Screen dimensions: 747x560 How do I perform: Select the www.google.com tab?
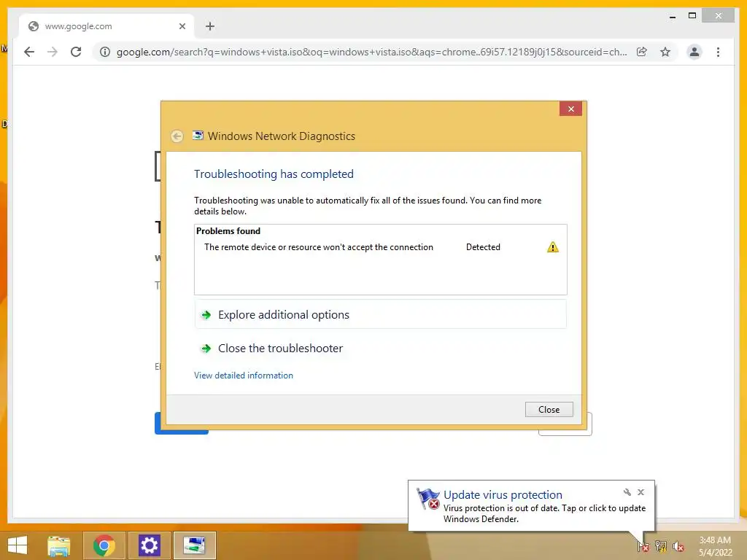[x=106, y=26]
